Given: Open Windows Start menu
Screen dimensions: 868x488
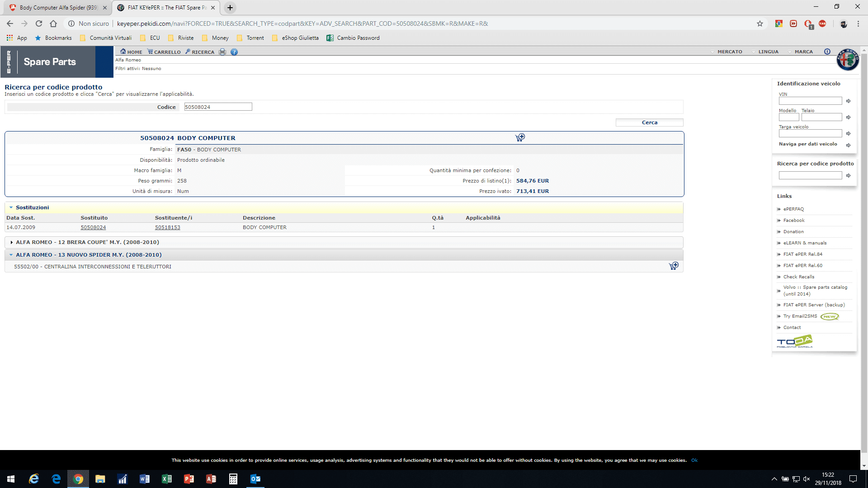Looking at the screenshot, I should (11, 479).
